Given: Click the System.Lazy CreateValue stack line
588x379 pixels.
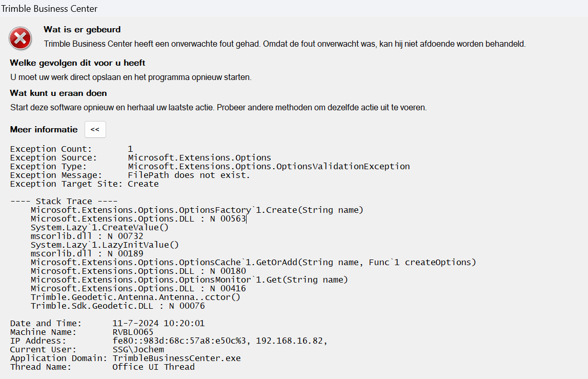Looking at the screenshot, I should (x=99, y=228).
